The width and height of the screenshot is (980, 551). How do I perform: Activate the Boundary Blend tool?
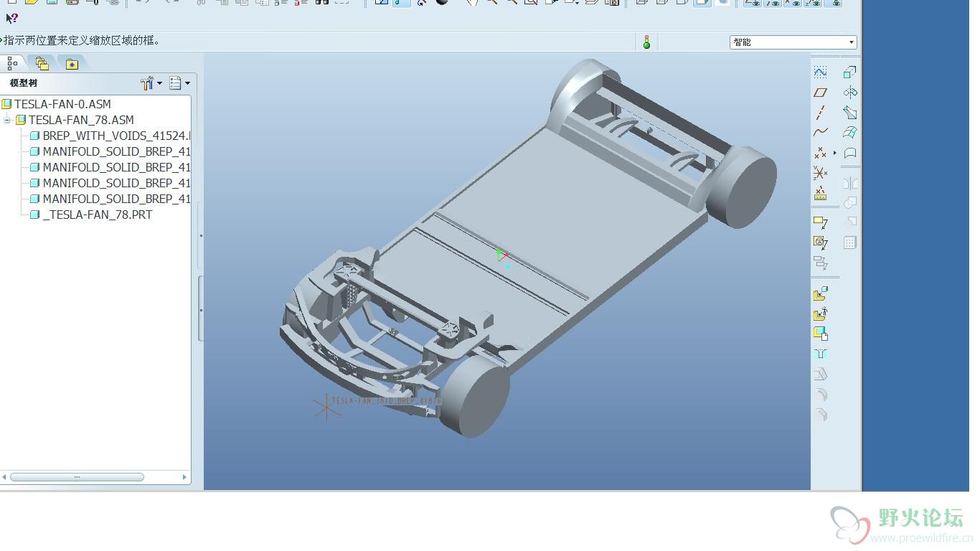850,133
